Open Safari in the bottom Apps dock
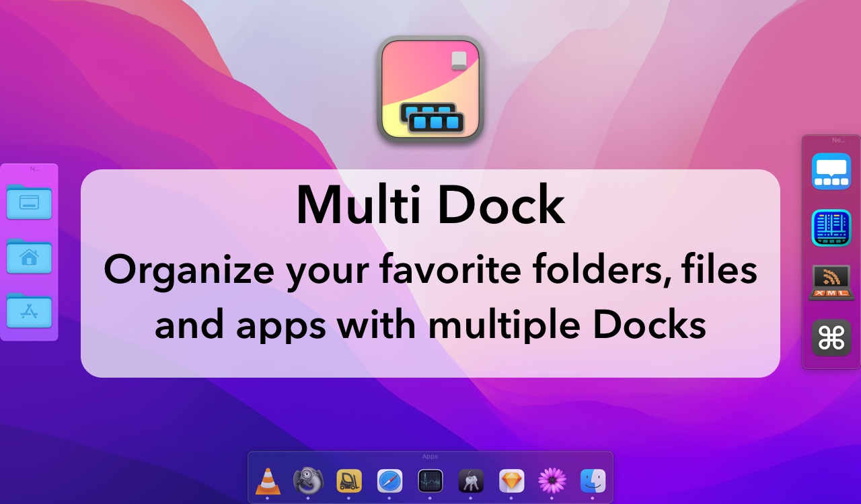861x504 pixels. (389, 481)
